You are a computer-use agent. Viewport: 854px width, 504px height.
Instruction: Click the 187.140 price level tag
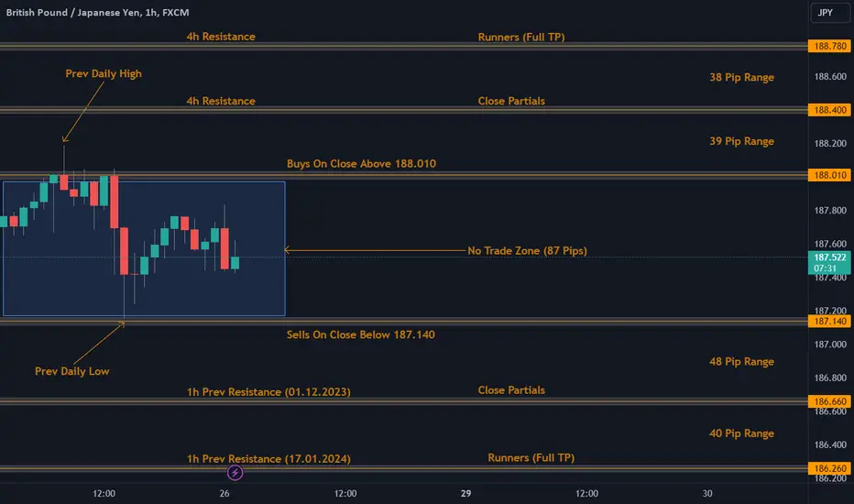(829, 321)
